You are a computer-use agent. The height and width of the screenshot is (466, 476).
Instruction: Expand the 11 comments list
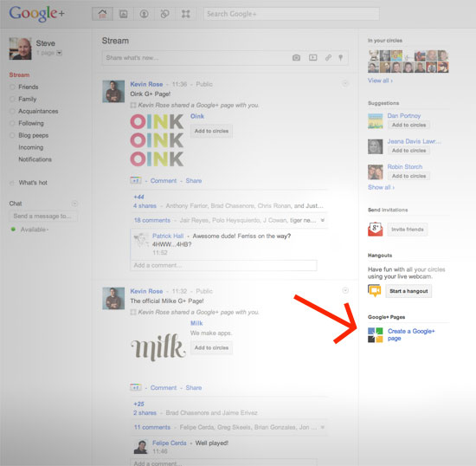click(x=323, y=427)
